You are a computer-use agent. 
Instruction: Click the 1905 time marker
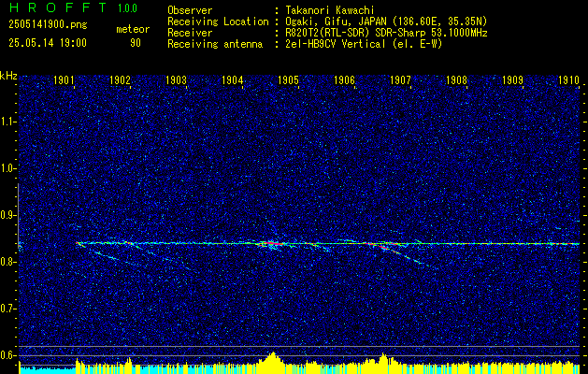pyautogui.click(x=288, y=79)
